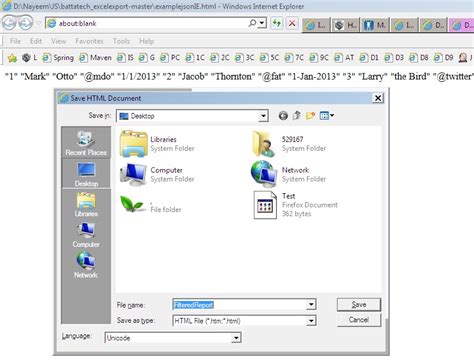Open the Language Unicode dropdown
The width and height of the screenshot is (474, 364).
point(236,338)
